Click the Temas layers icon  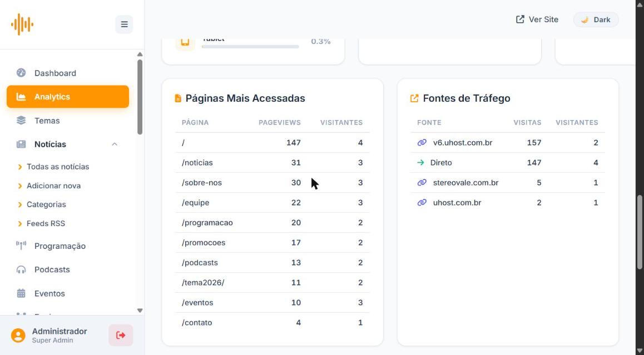(x=21, y=121)
